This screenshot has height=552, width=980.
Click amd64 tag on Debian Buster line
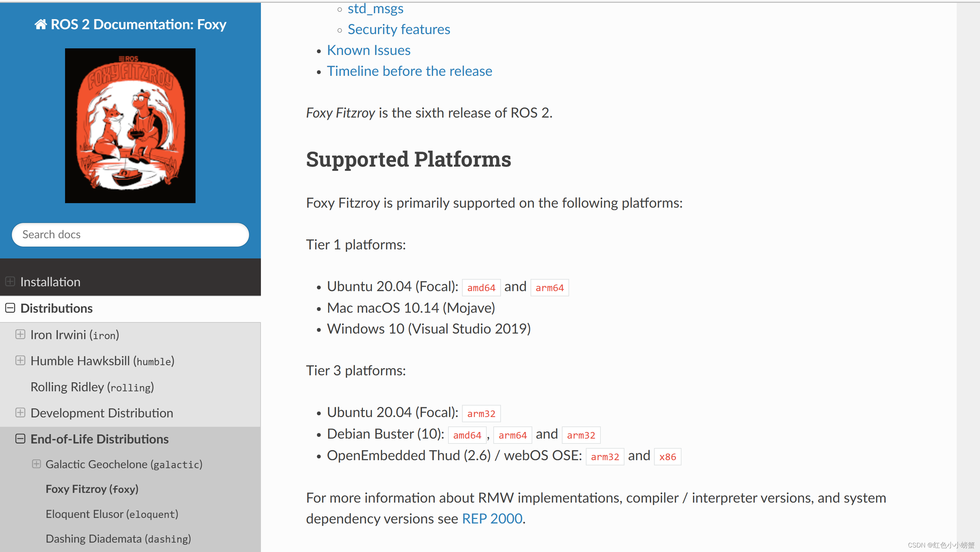pos(467,435)
